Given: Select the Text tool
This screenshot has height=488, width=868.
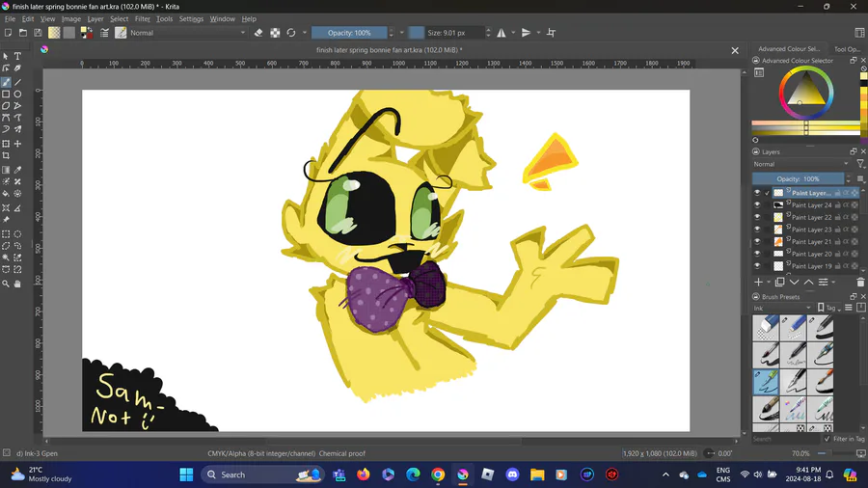Looking at the screenshot, I should click(17, 57).
